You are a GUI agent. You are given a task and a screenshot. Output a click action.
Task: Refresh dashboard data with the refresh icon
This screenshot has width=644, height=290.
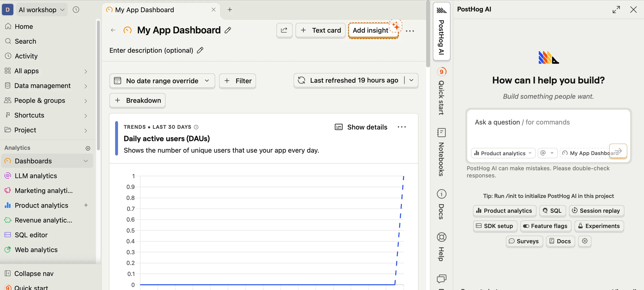[302, 80]
